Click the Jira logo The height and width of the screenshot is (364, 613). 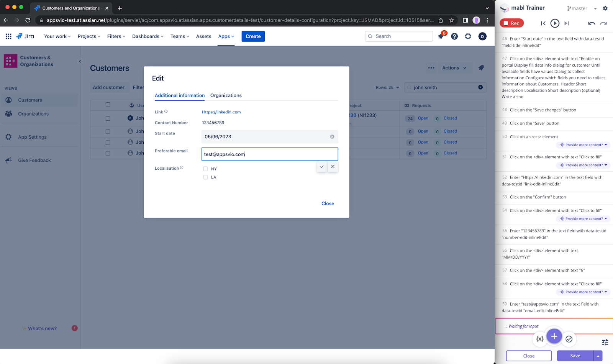coord(25,36)
